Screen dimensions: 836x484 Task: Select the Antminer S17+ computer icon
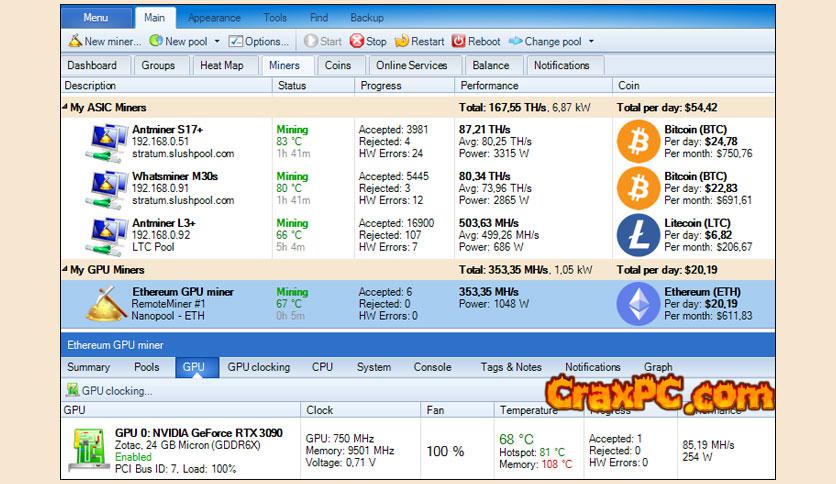(107, 142)
